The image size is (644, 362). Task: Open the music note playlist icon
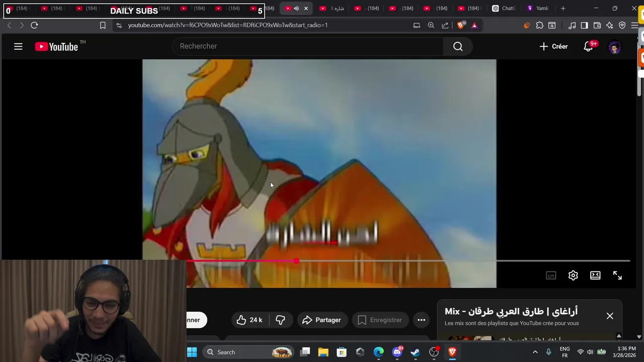click(572, 25)
